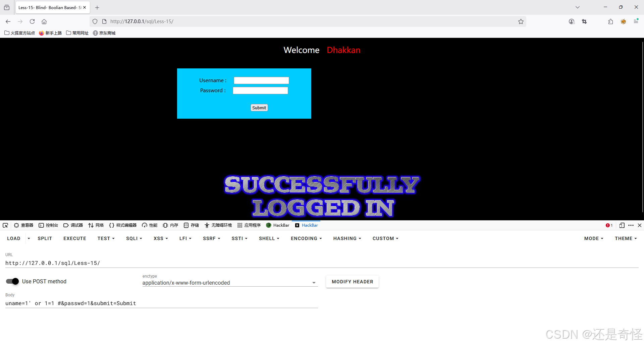
Task: Open the THEME dropdown menu
Action: (626, 238)
